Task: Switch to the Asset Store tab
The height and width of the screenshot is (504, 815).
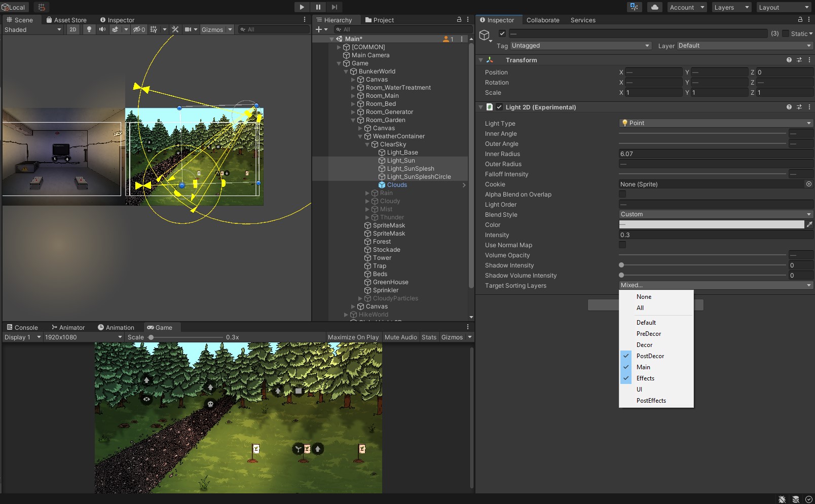Action: [66, 20]
